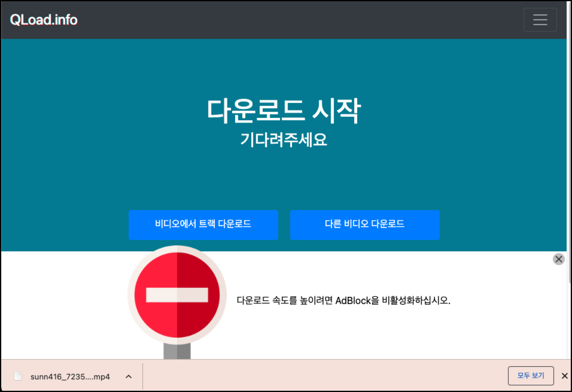Click 다른 비디오 다운로드 button
Screen dimensions: 572x392
[364, 225]
